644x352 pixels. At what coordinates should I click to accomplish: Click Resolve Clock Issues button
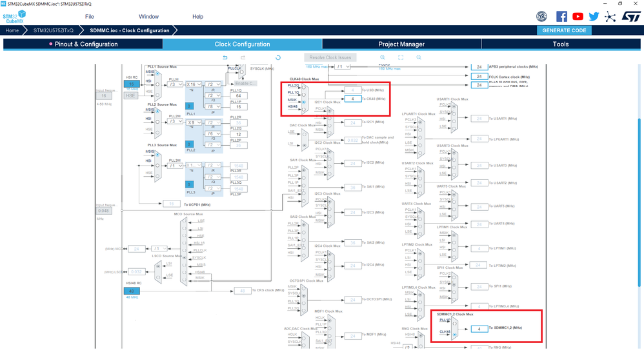pos(330,57)
